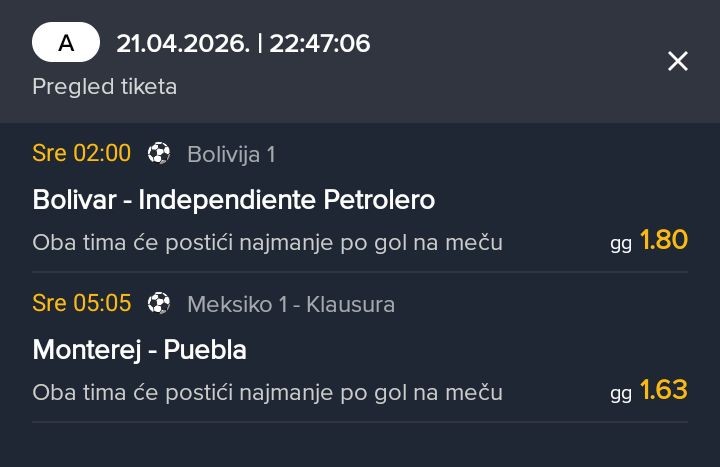This screenshot has height=467, width=720.
Task: Open the Bolivar - Independiente Petrolero match
Action: point(233,200)
